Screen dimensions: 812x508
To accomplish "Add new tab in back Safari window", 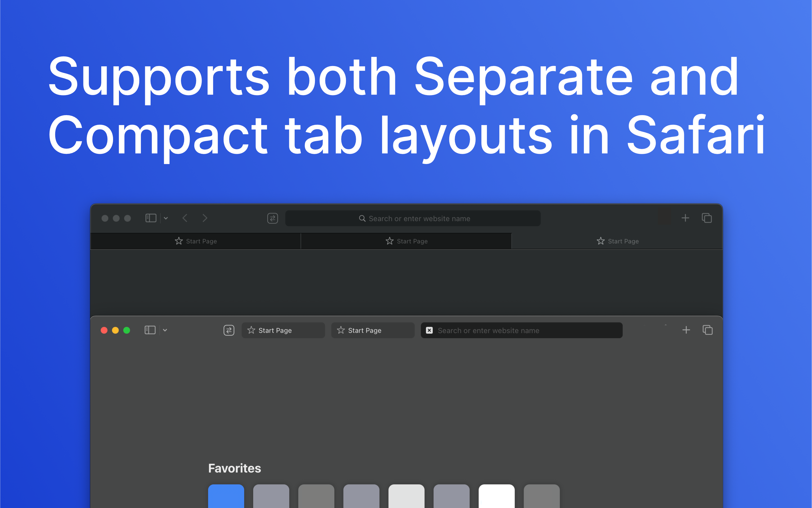I will (x=685, y=218).
